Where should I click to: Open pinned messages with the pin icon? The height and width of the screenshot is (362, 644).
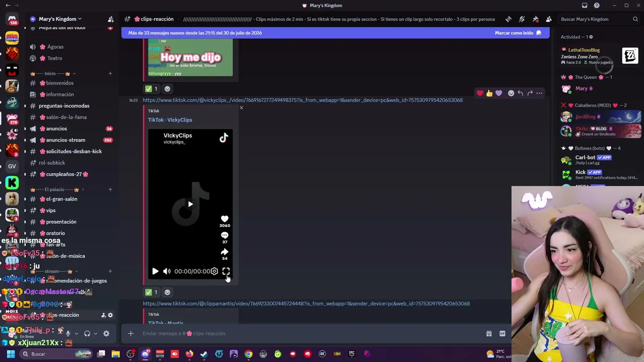point(535,19)
